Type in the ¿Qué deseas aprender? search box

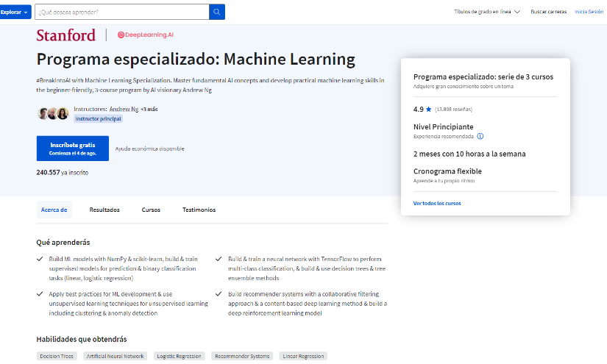pos(121,12)
